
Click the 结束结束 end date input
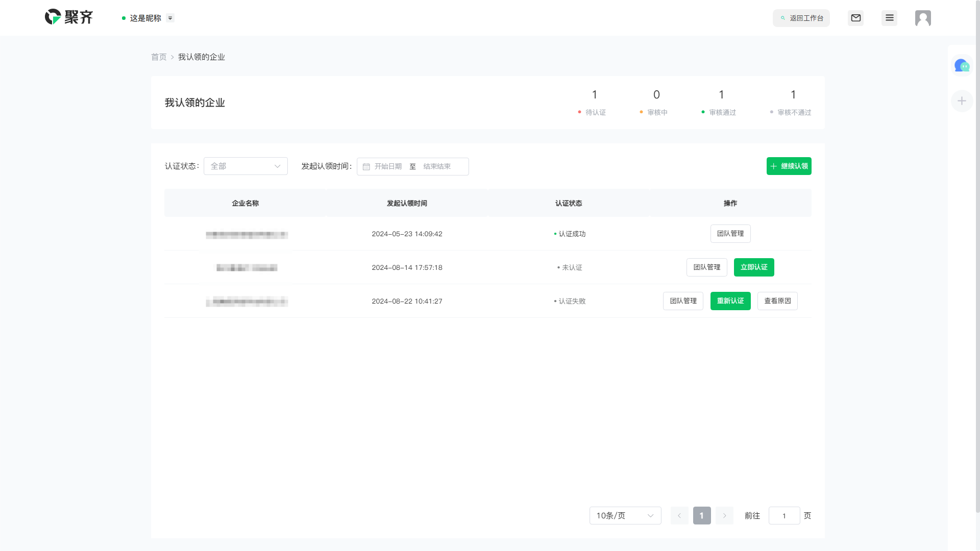437,167
